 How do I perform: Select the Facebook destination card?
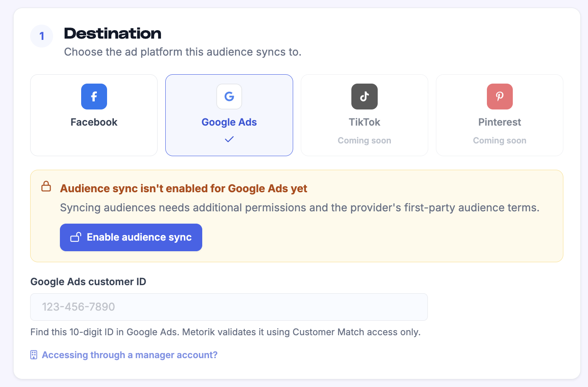94,115
